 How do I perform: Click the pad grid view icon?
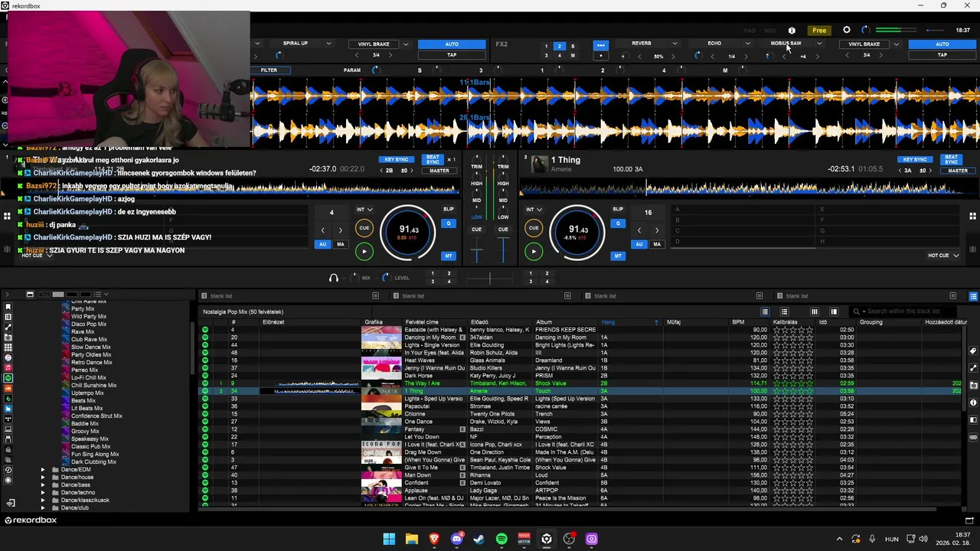972,217
